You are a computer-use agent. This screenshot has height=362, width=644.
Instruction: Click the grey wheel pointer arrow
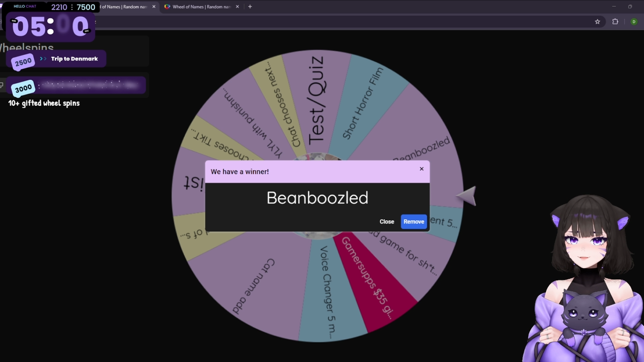(x=467, y=196)
